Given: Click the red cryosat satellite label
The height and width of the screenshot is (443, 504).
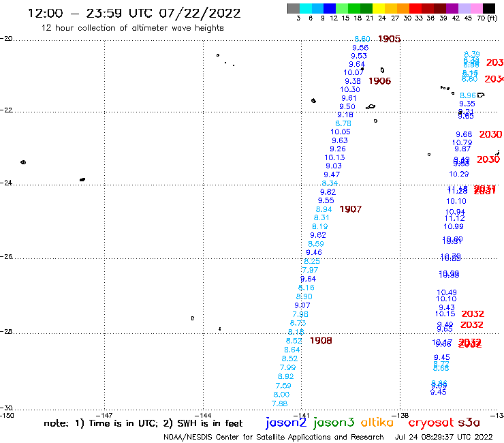Looking at the screenshot, I should 430,423.
